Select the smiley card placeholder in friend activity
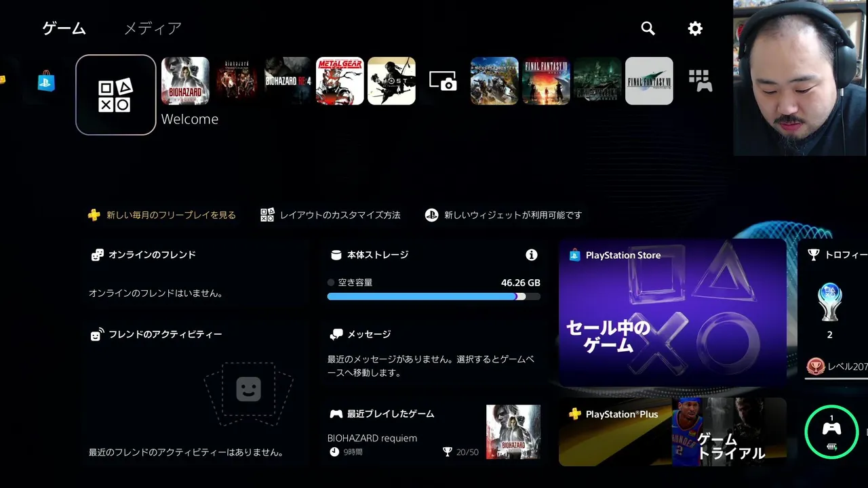The image size is (868, 488). [248, 389]
